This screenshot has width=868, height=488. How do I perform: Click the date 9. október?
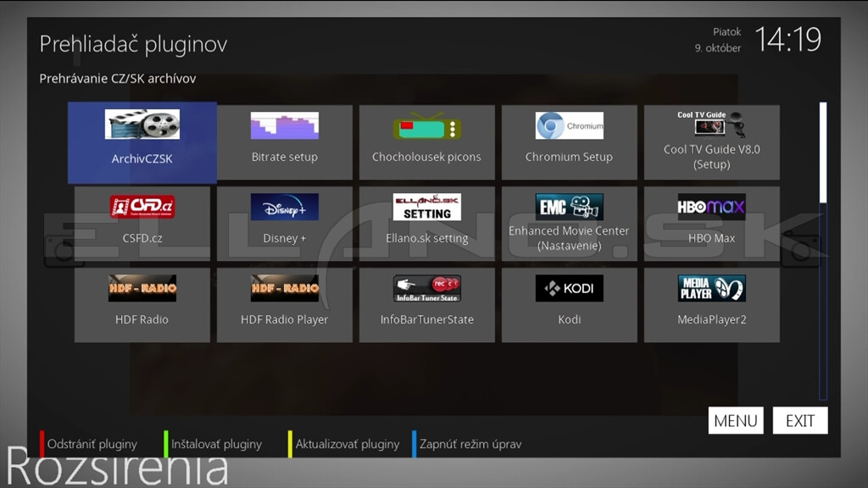pyautogui.click(x=718, y=48)
